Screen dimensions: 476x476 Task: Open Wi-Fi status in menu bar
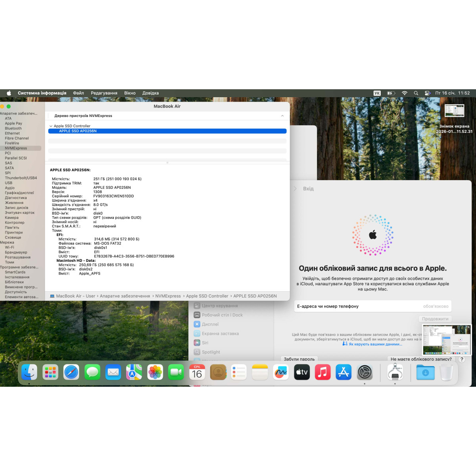tap(405, 93)
